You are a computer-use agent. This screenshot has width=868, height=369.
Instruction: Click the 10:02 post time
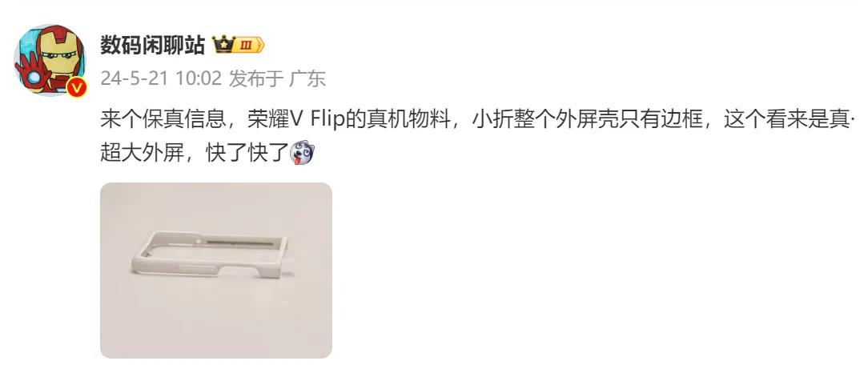tap(199, 79)
